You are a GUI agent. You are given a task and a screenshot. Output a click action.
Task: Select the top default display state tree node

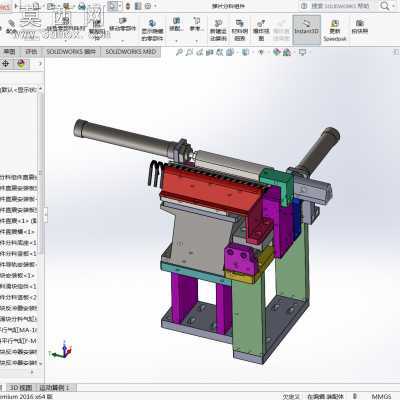point(20,89)
